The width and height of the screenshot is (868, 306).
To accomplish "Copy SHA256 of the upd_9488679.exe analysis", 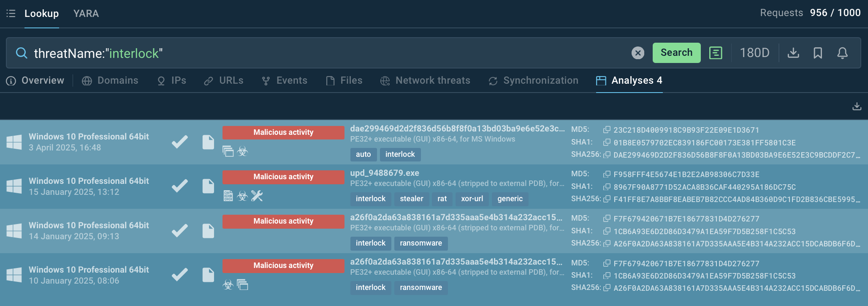I will pyautogui.click(x=607, y=199).
